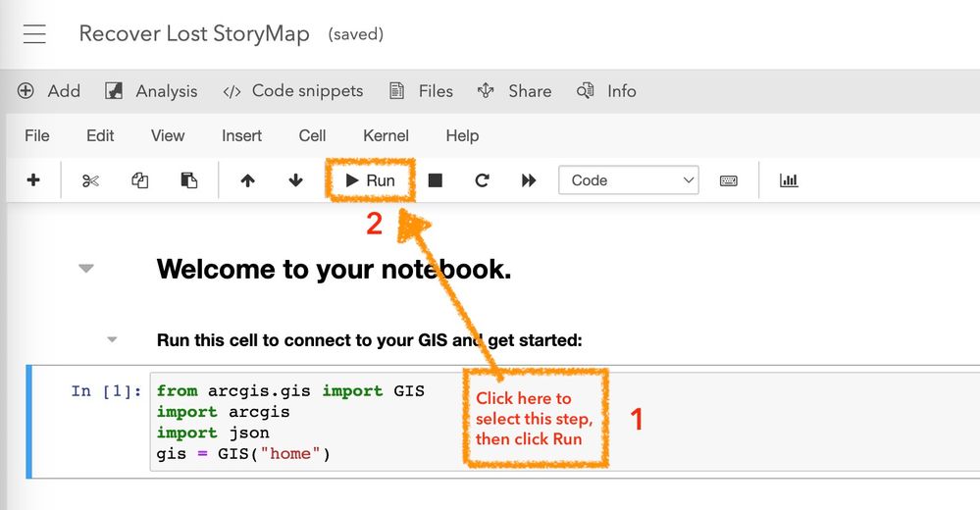Click the Code snippets brackets icon
The image size is (980, 510).
click(x=232, y=92)
